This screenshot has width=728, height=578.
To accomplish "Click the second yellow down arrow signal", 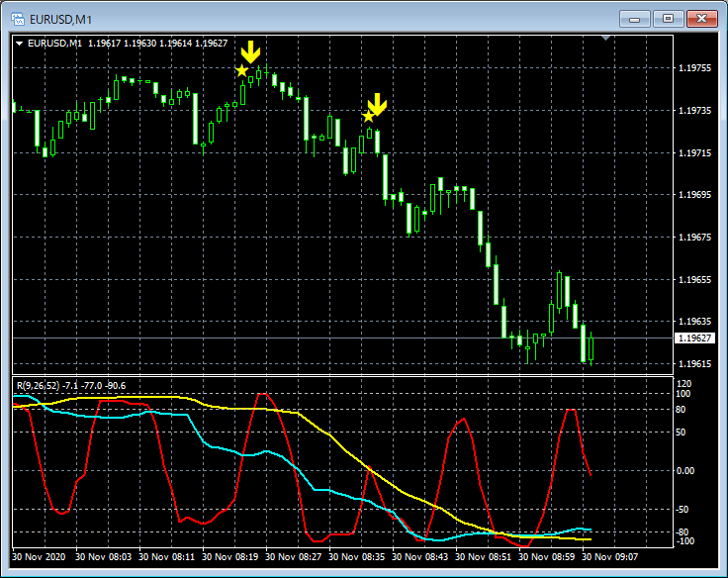I will pos(377,103).
